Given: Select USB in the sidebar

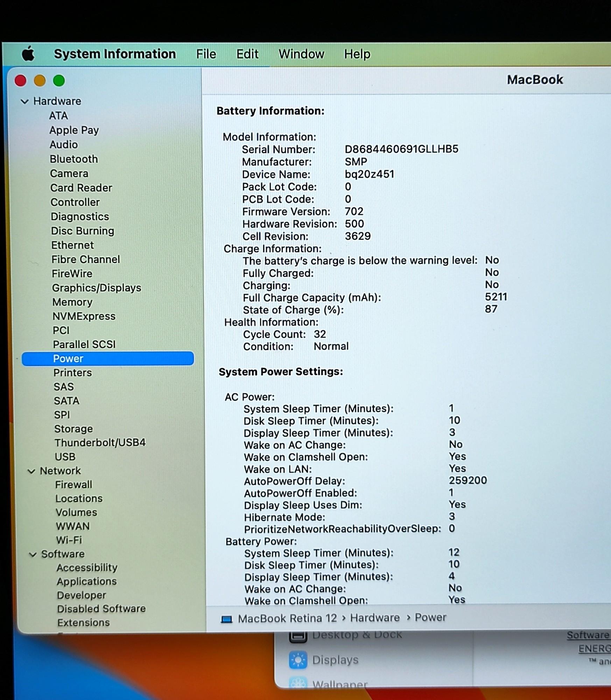Looking at the screenshot, I should click(65, 457).
